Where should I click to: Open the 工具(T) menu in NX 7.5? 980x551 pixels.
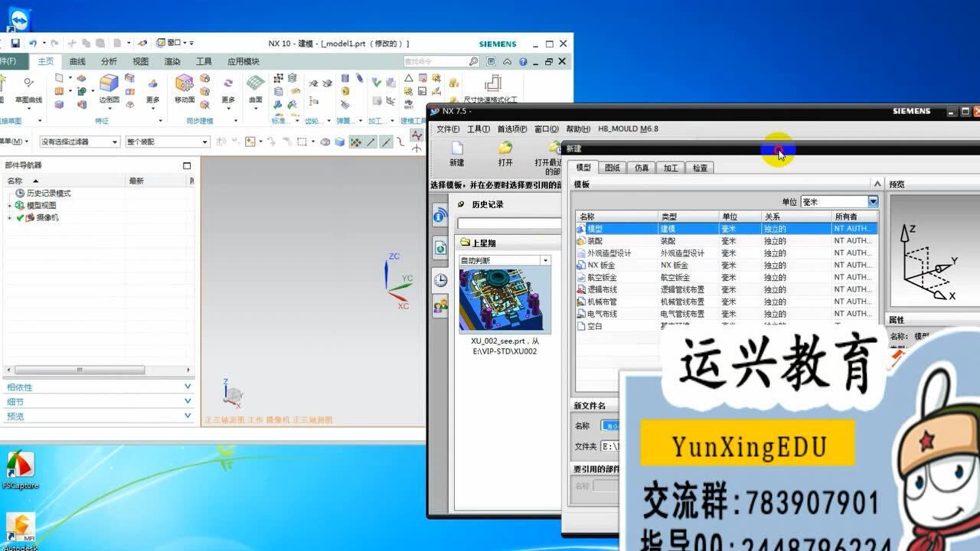tap(479, 129)
